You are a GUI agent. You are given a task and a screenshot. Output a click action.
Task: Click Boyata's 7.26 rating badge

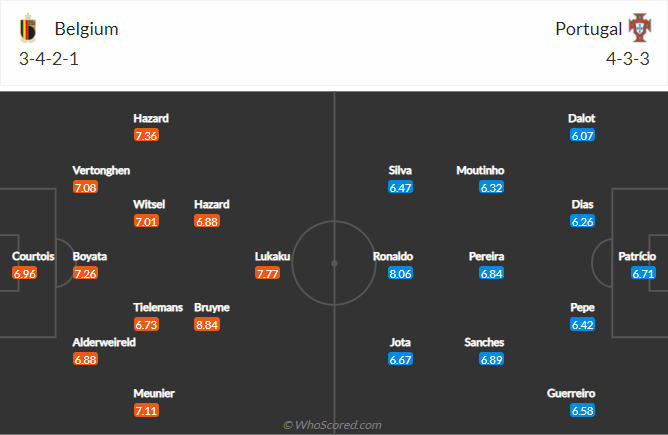(x=85, y=273)
